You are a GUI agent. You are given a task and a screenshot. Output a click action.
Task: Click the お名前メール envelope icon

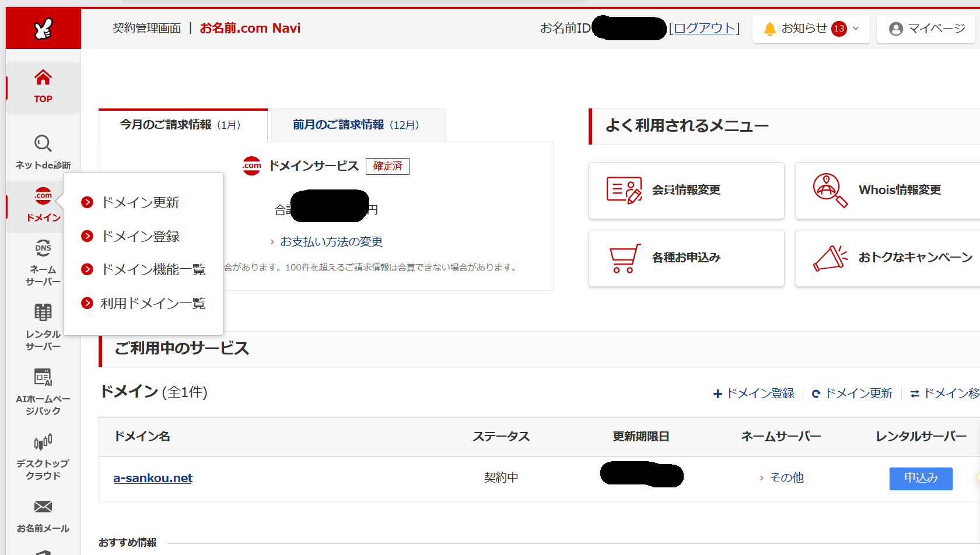43,507
